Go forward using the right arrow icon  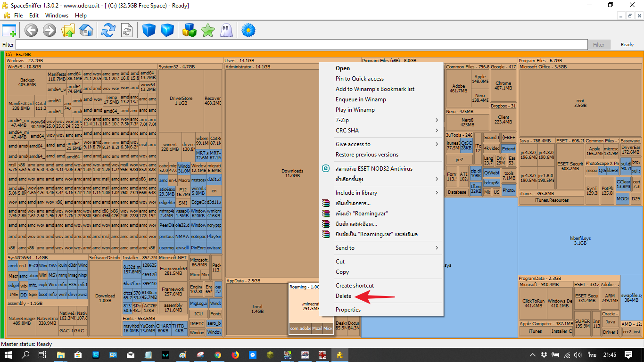coord(50,31)
